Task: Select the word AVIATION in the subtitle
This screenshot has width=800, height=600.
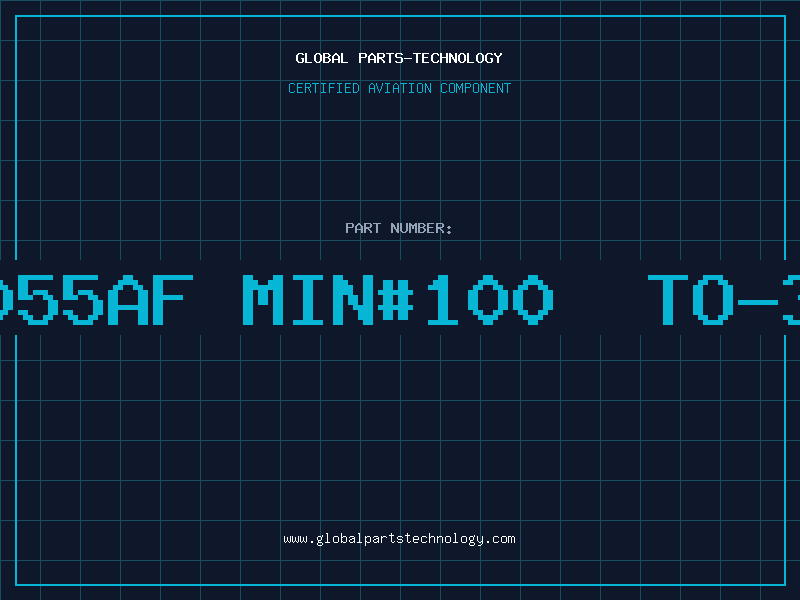Action: (x=400, y=88)
